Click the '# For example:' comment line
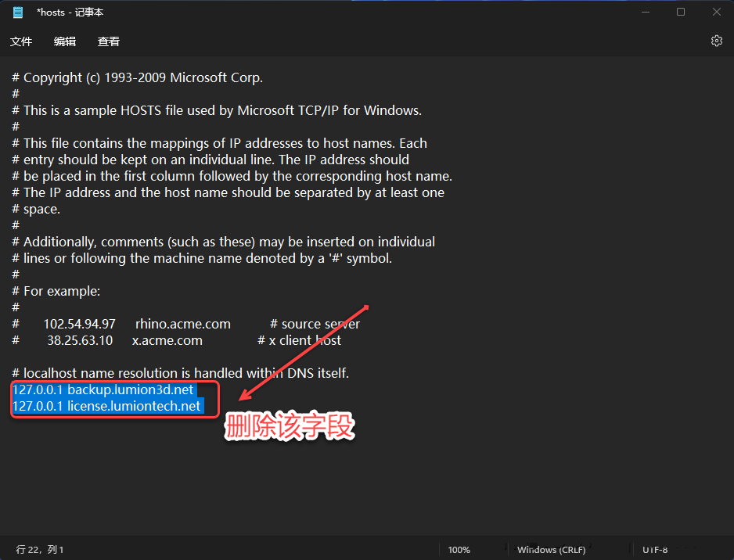734x560 pixels. tap(61, 291)
